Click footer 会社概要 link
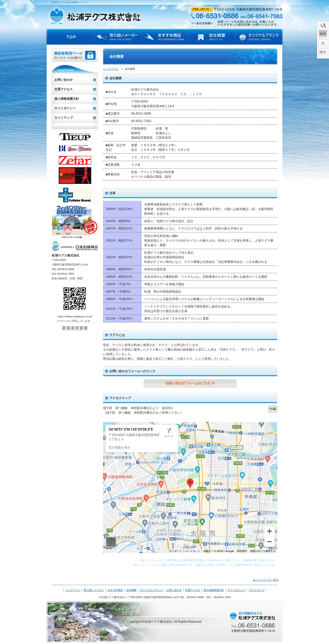Viewport: 329px width, 644px height. click(131, 590)
